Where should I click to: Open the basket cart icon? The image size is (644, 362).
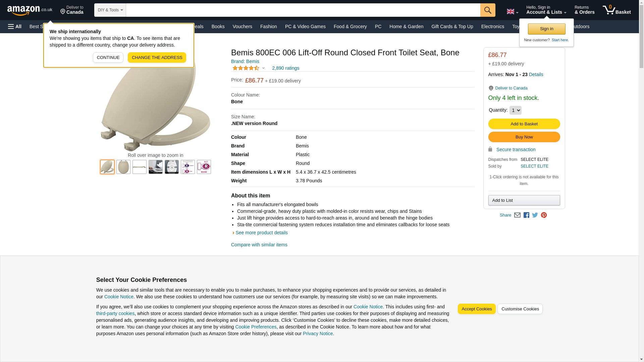pyautogui.click(x=616, y=10)
